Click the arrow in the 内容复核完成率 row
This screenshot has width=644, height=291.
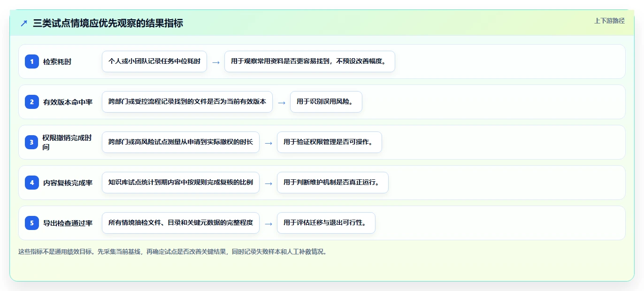268,183
